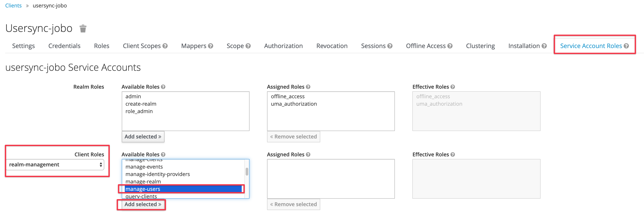This screenshot has height=214, width=644.
Task: Select manage-identity-providers in client roles list
Action: [x=158, y=174]
